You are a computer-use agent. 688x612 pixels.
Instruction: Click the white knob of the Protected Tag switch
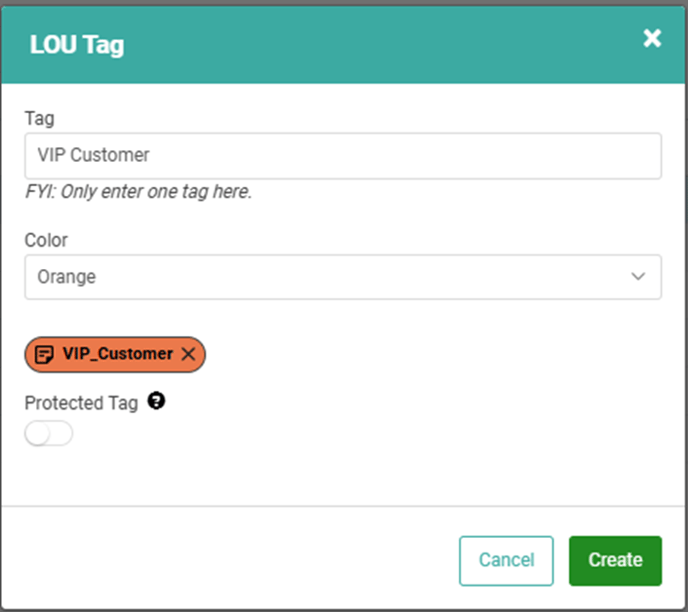point(37,433)
